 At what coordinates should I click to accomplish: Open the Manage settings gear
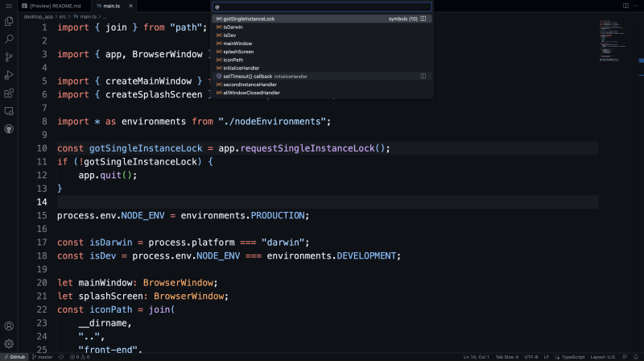coord(9,344)
